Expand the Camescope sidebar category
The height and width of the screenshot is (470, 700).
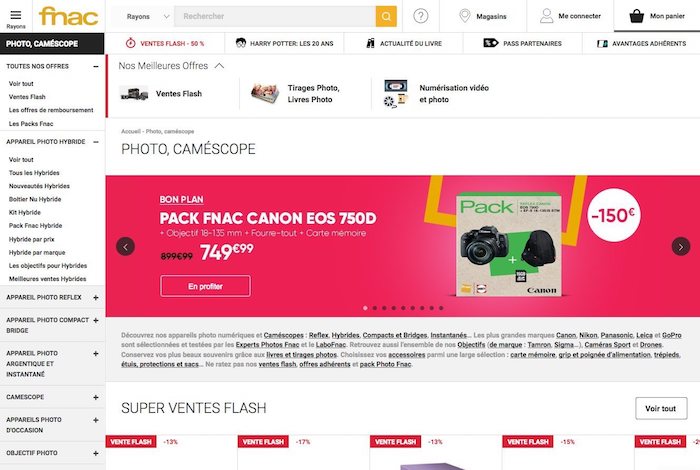point(96,397)
